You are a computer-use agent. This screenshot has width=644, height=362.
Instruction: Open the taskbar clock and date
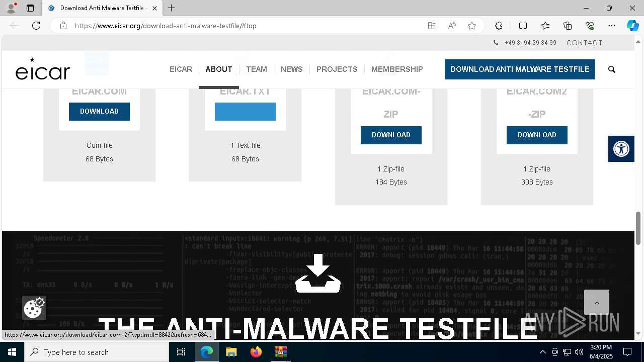coord(601,352)
